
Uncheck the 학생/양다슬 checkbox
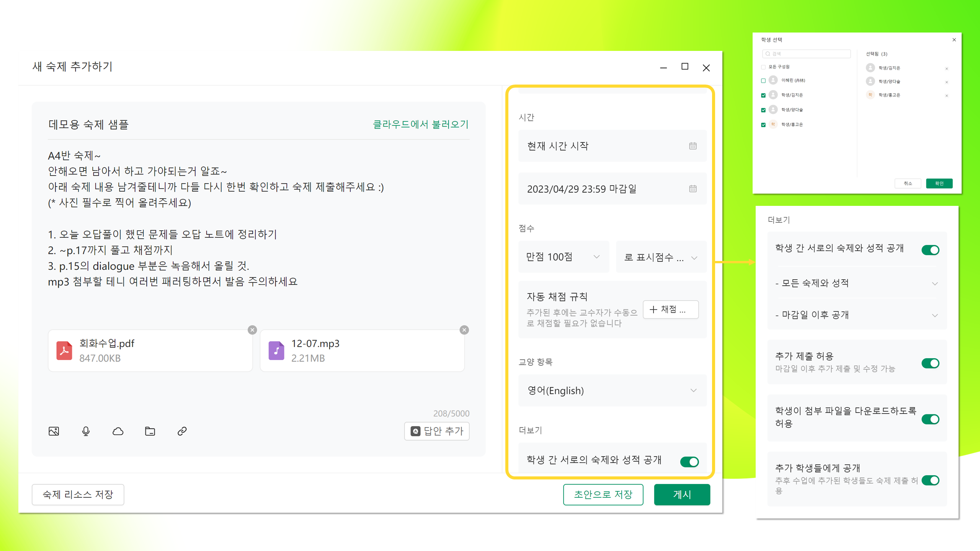click(x=763, y=110)
